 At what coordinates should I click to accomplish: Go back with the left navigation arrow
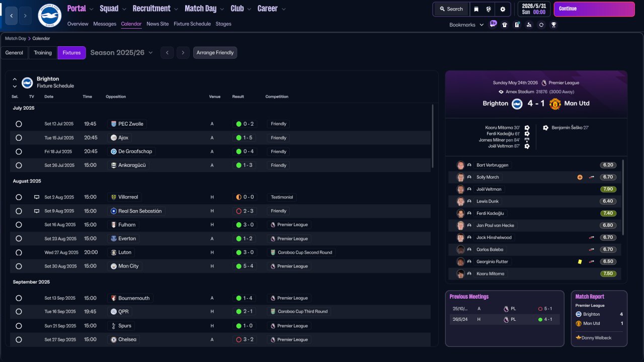pyautogui.click(x=12, y=16)
